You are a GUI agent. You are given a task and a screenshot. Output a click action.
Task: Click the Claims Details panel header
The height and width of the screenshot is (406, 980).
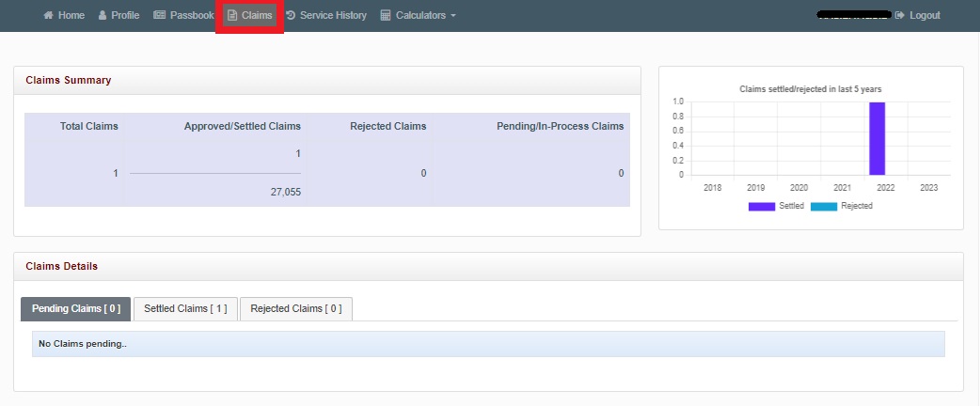click(x=62, y=266)
